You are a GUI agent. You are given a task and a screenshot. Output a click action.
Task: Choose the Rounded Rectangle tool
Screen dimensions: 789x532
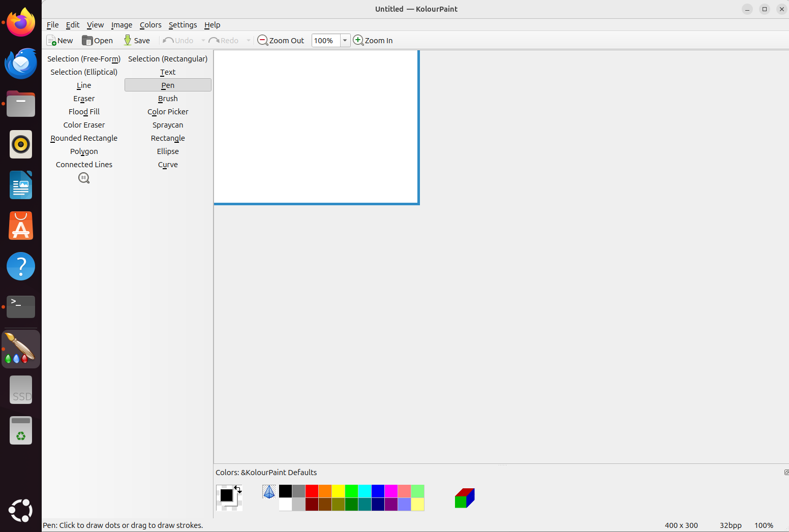[84, 138]
